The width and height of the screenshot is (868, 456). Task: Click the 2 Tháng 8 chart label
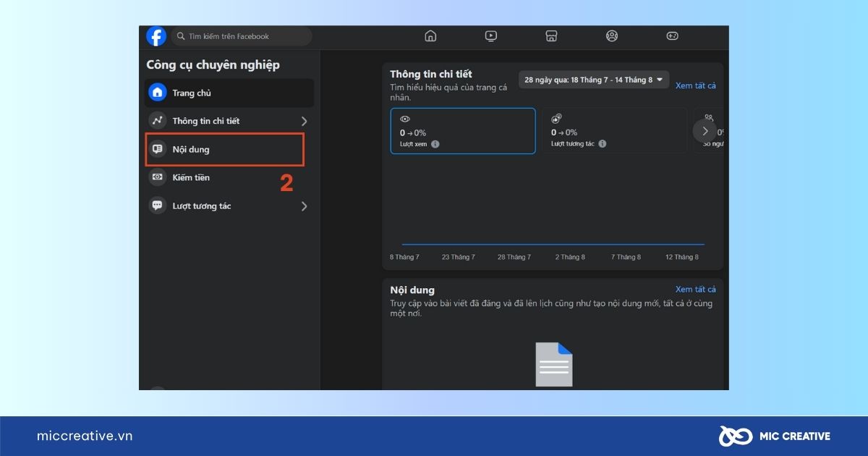(x=570, y=257)
